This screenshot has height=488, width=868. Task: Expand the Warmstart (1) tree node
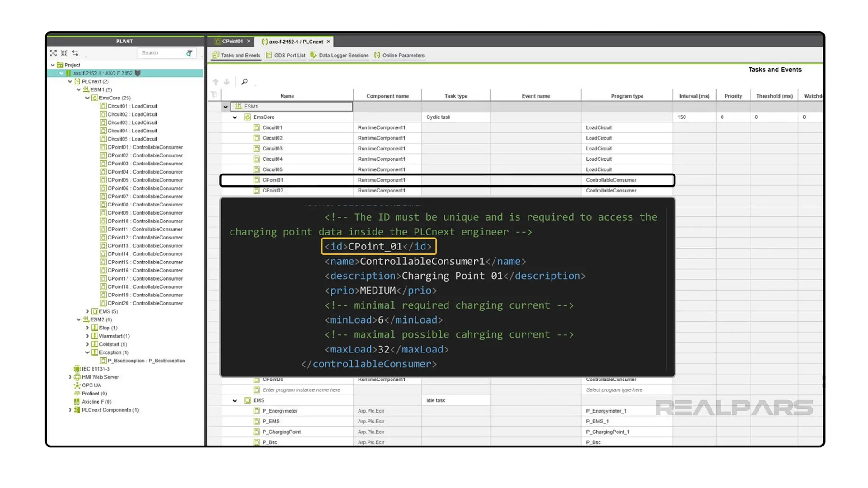tap(87, 336)
